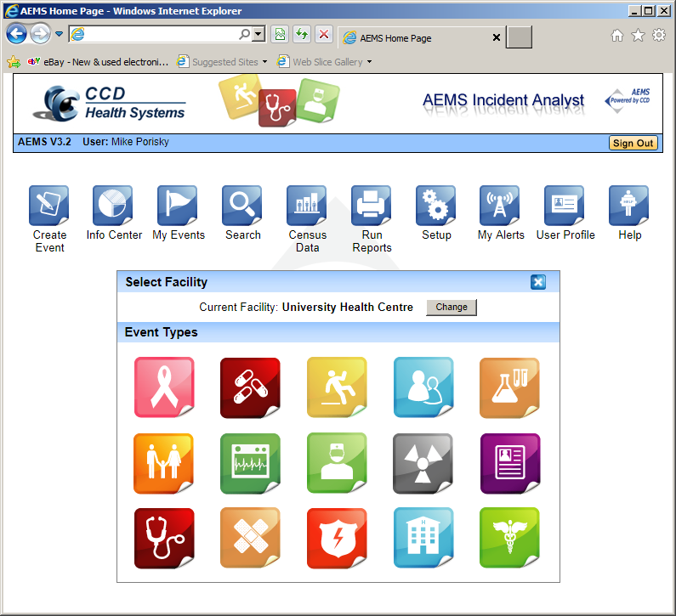Select the medication pills event type
The image size is (676, 616).
pyautogui.click(x=251, y=387)
